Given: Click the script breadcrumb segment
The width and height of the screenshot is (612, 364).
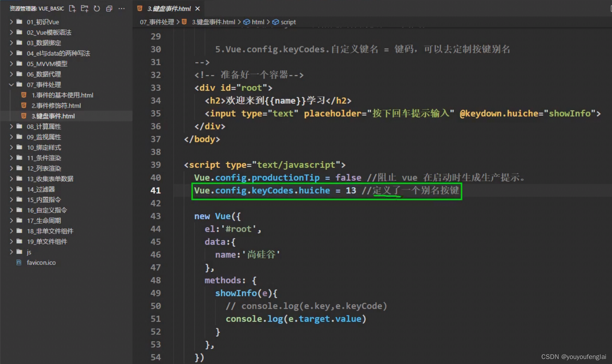Looking at the screenshot, I should (288, 22).
